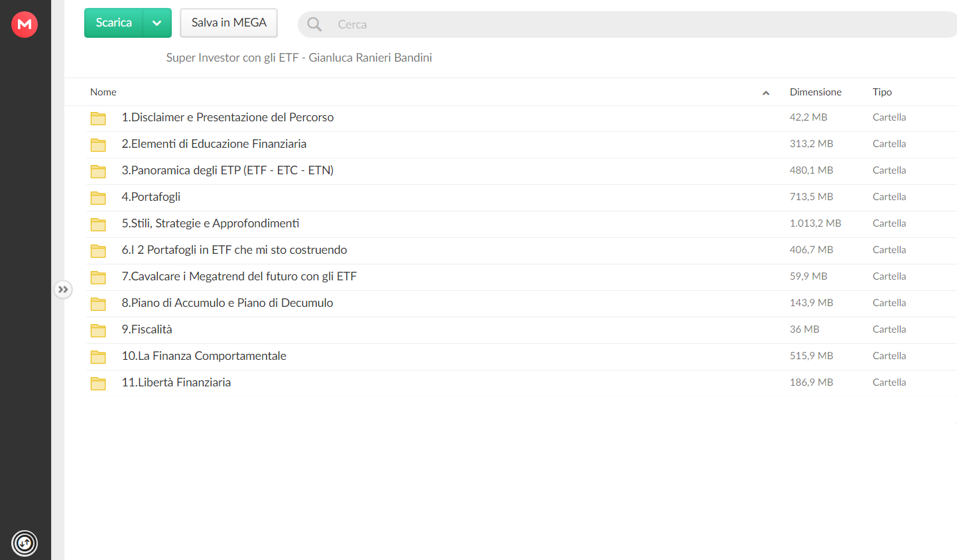The width and height of the screenshot is (957, 560).
Task: Open the Scarica dropdown arrow
Action: pos(157,23)
